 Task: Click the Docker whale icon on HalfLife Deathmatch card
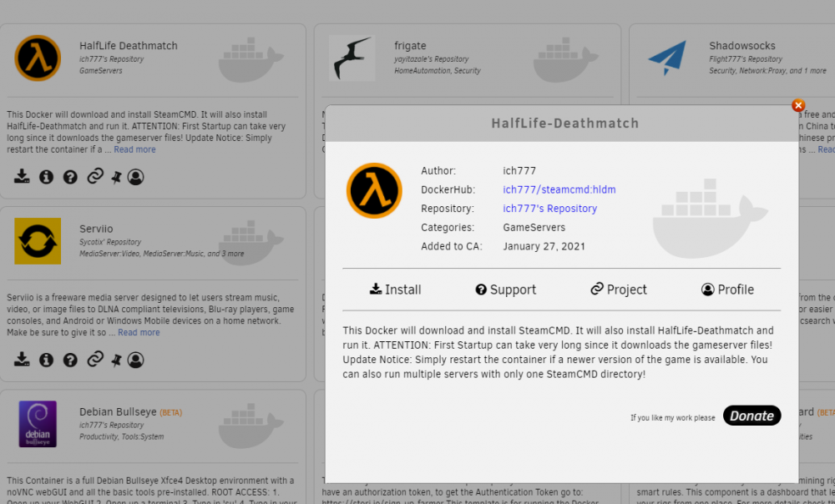click(x=250, y=59)
